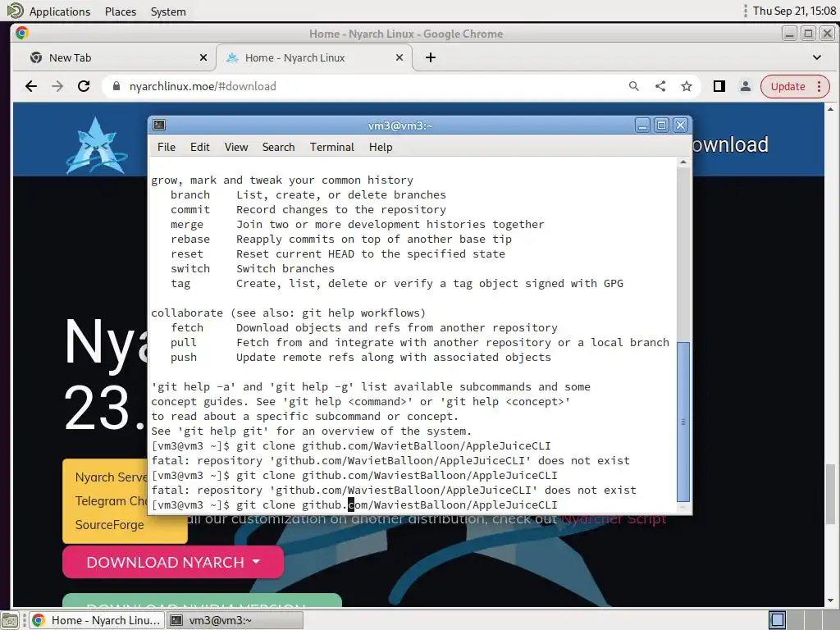Image resolution: width=840 pixels, height=630 pixels.
Task: Open the Places panel menu
Action: pos(121,11)
